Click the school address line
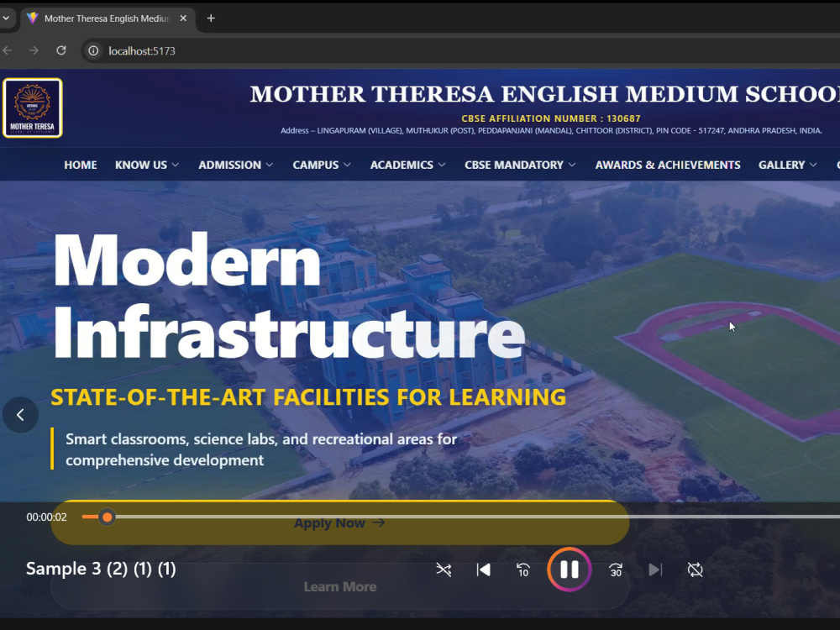 tap(551, 131)
